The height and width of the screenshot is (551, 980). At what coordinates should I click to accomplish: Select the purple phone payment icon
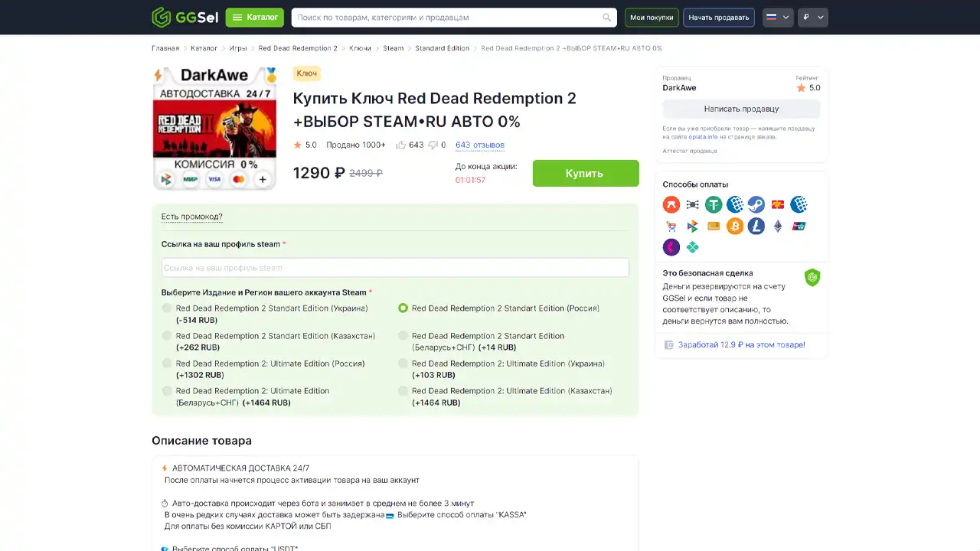tap(671, 247)
